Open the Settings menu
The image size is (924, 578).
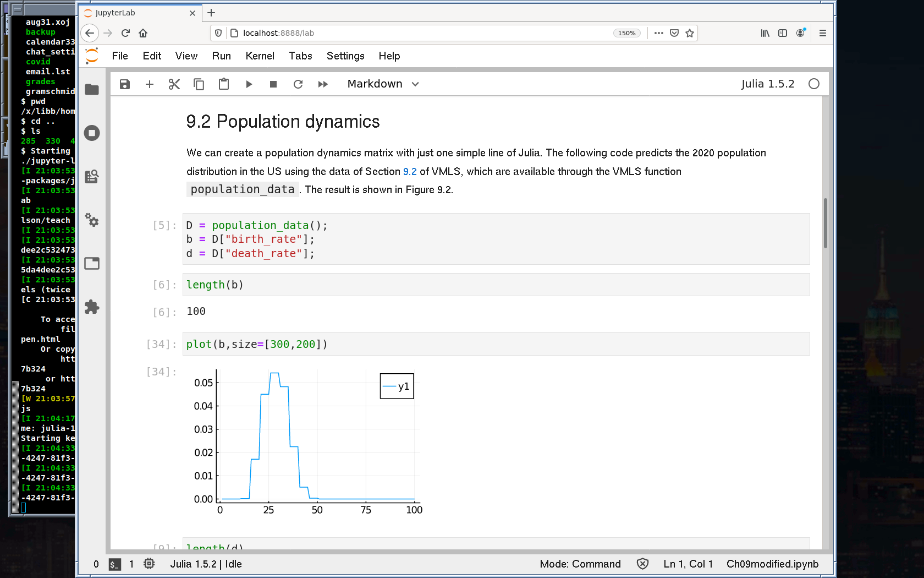(345, 56)
